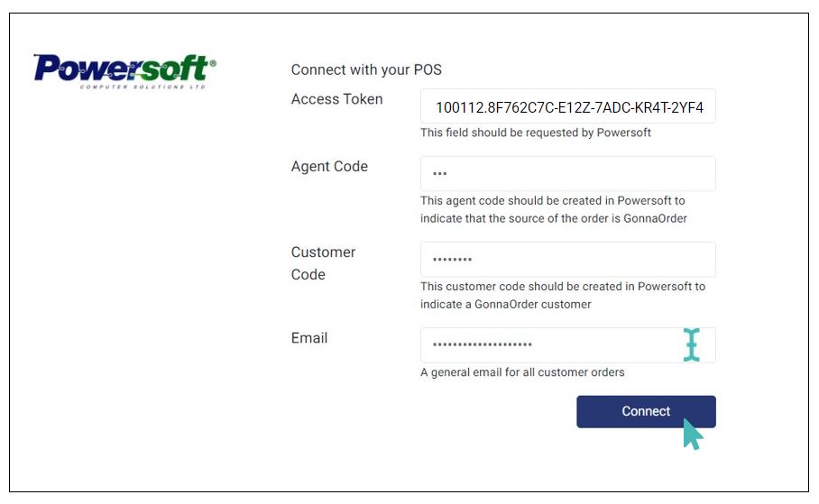Click 'This agent code should be created' hint line
Viewport: 819px width, 504px height.
click(553, 200)
